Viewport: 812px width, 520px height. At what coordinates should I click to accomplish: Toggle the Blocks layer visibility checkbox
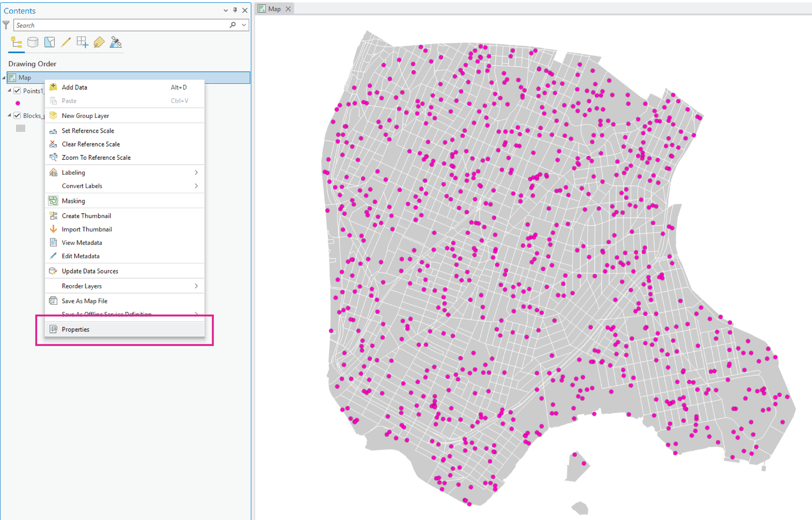pyautogui.click(x=17, y=116)
